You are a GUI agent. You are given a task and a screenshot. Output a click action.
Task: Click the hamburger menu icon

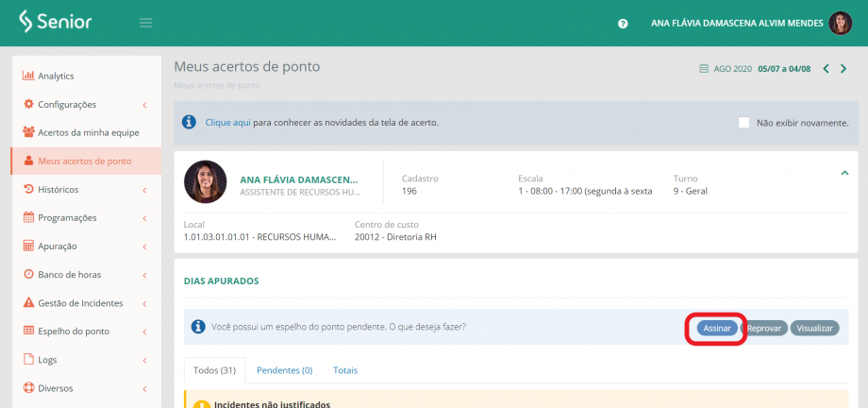(145, 23)
